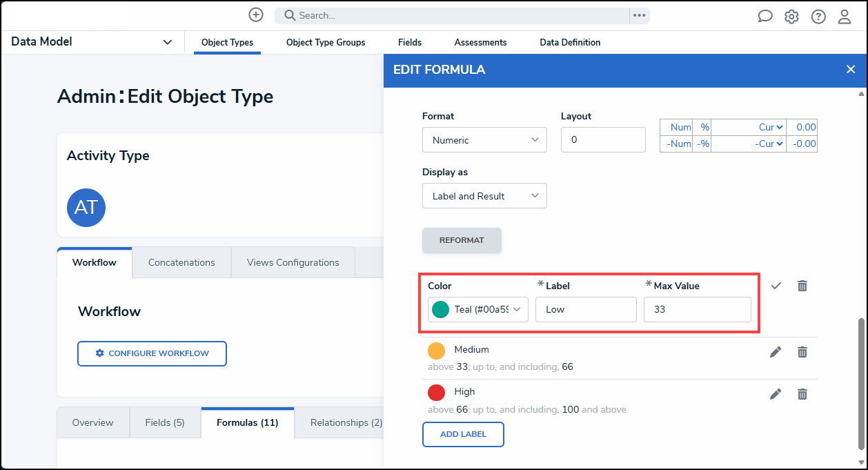Open the user profile icon
This screenshot has height=470, width=868.
click(845, 17)
